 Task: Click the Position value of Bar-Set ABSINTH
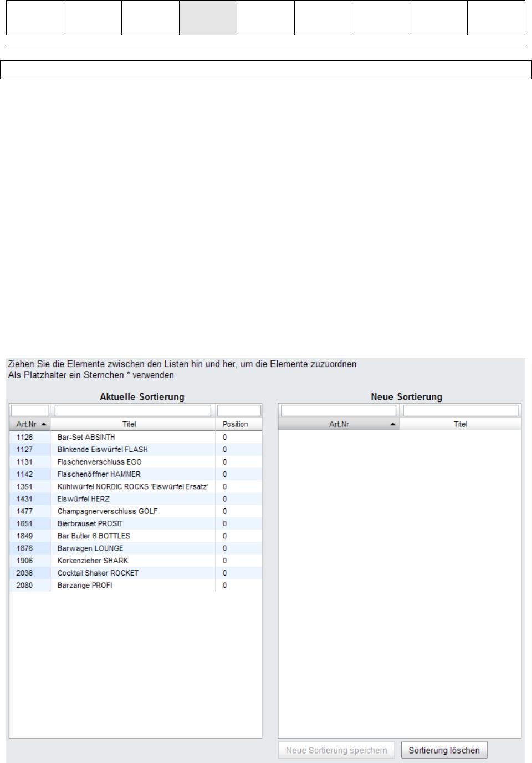[224, 438]
